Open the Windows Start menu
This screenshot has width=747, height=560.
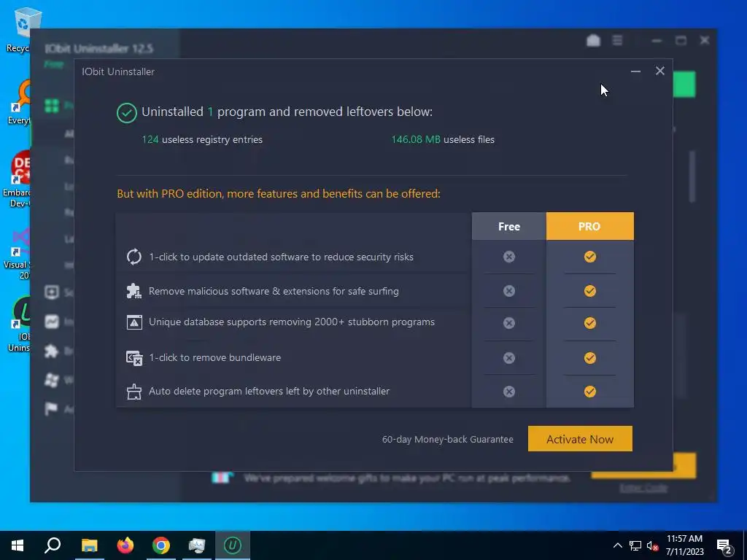18,545
